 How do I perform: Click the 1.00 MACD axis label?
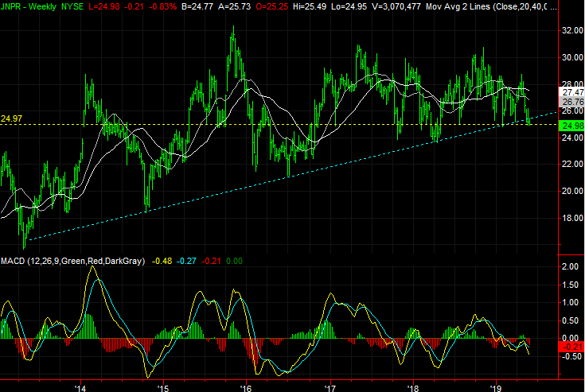pyautogui.click(x=570, y=302)
